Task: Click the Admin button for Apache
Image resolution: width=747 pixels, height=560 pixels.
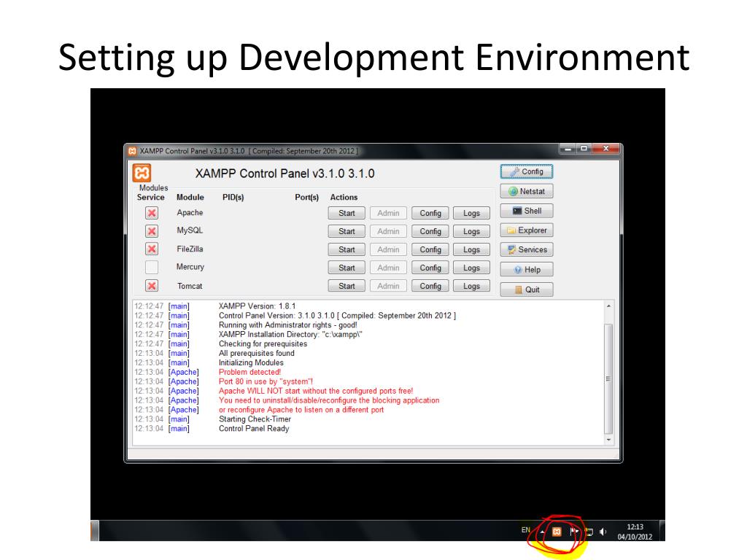Action: coord(388,214)
